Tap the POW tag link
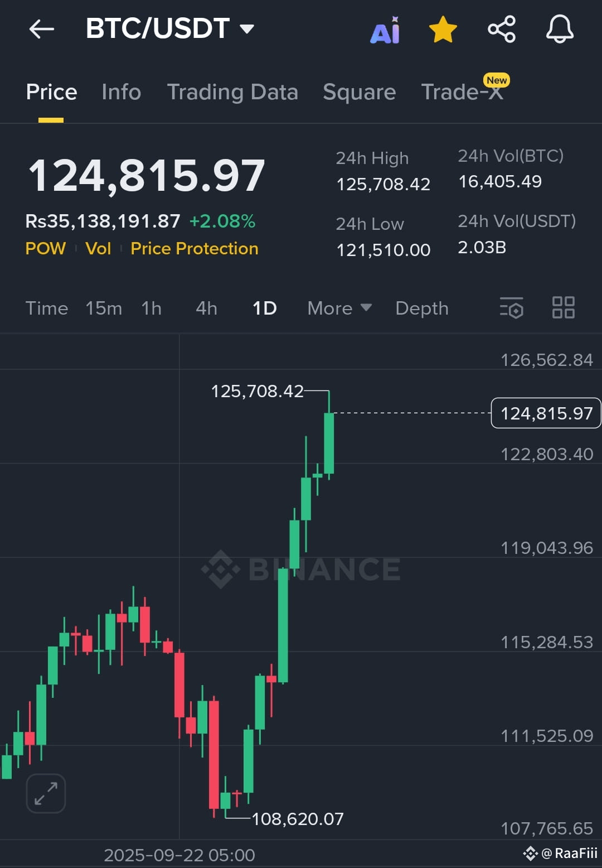The width and height of the screenshot is (602, 868). (x=46, y=249)
